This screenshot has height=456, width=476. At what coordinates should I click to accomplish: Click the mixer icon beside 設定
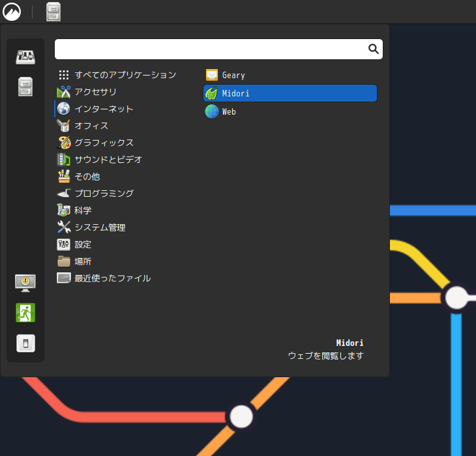pos(64,244)
